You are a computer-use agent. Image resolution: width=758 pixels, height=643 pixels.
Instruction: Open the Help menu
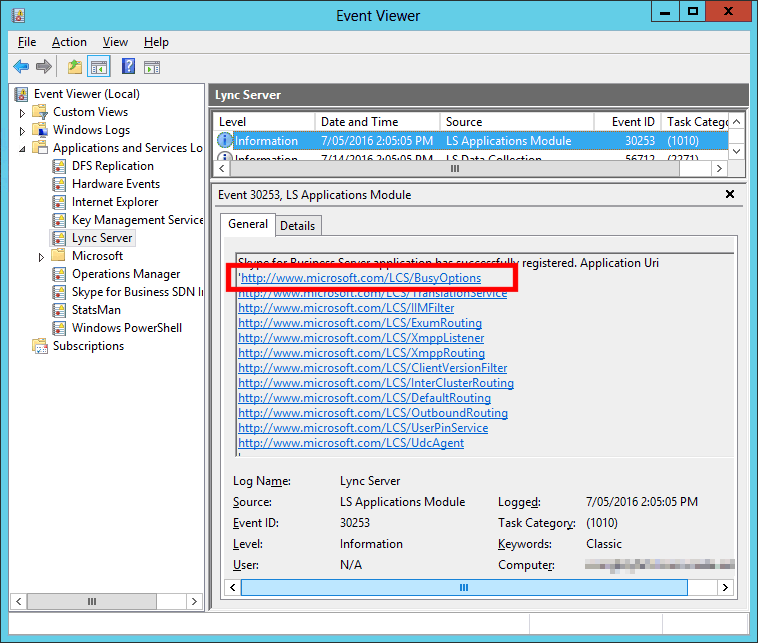[156, 42]
